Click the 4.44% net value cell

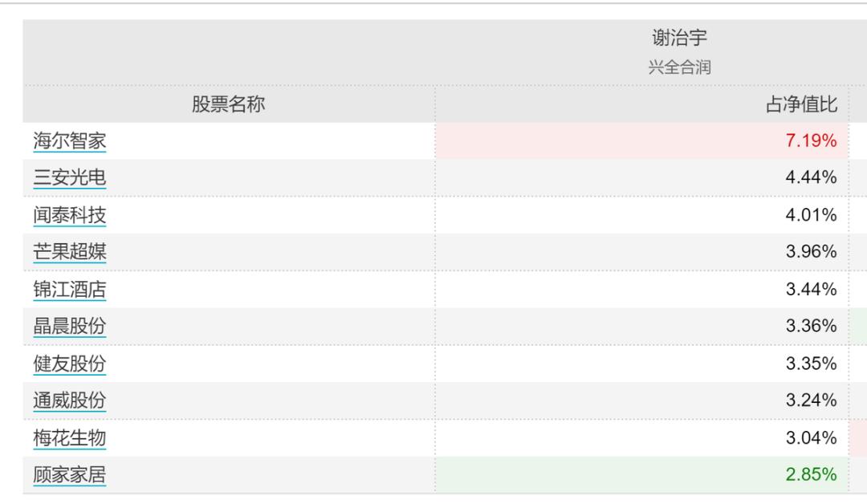(811, 177)
